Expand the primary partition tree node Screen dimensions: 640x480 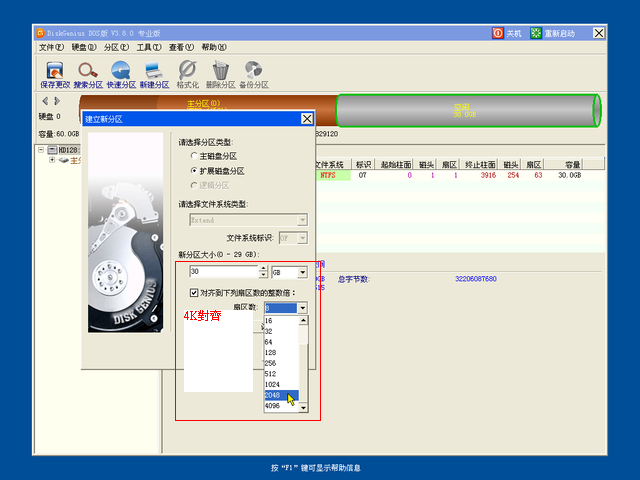pos(52,160)
